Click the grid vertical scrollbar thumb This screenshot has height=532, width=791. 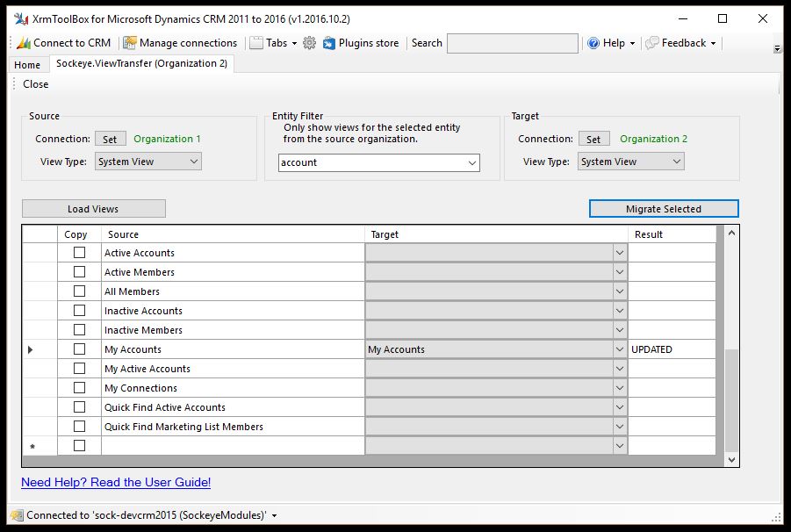point(731,400)
